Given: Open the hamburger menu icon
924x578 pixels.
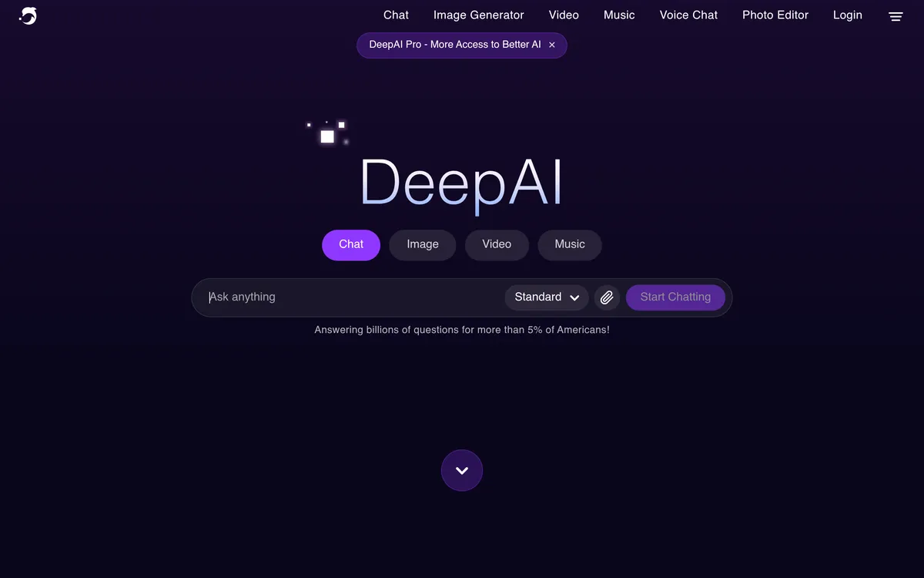Looking at the screenshot, I should [896, 16].
